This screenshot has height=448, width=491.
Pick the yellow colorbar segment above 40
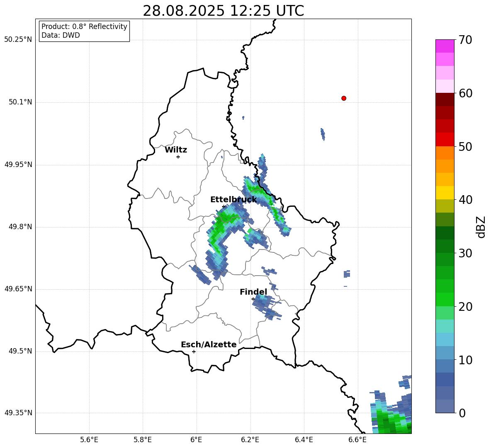pos(445,193)
